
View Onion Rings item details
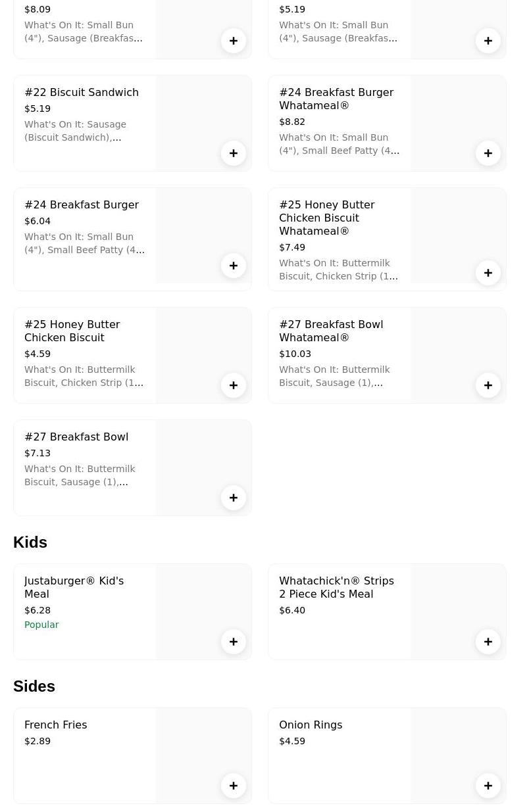tap(311, 725)
